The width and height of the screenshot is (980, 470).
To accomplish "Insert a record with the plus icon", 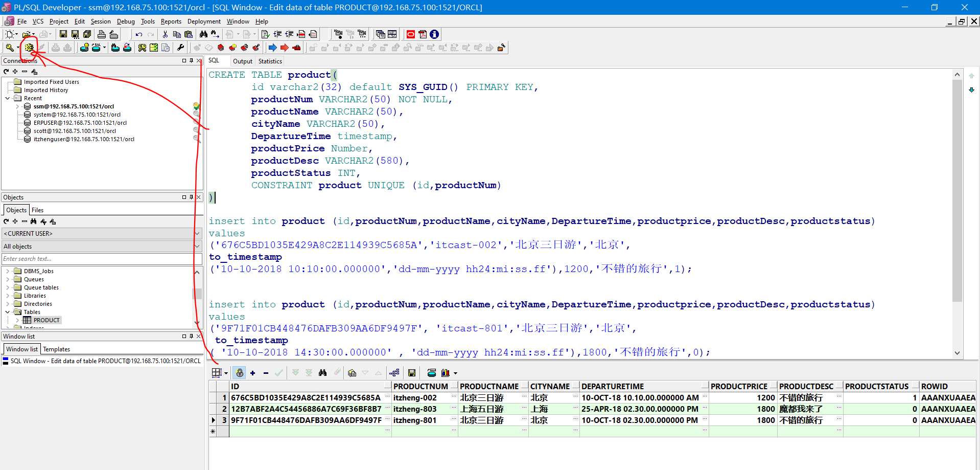I will (x=253, y=373).
